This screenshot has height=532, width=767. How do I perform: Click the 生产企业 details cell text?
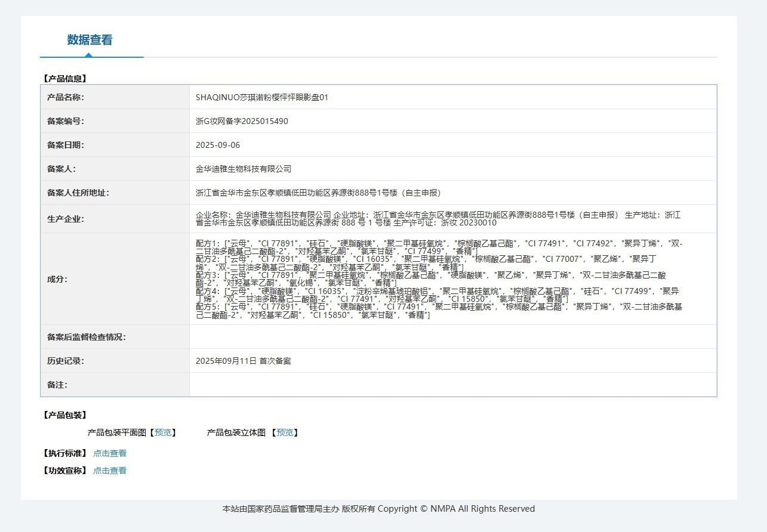(438, 218)
